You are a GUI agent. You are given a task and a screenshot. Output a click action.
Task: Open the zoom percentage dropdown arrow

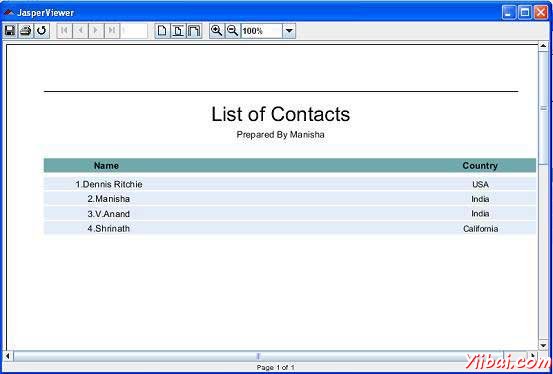tap(289, 31)
